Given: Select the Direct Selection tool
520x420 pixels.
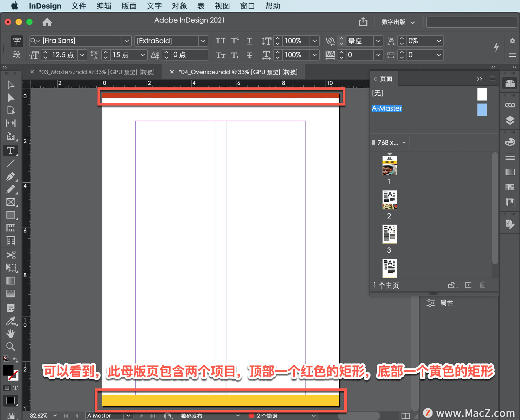Looking at the screenshot, I should click(11, 98).
